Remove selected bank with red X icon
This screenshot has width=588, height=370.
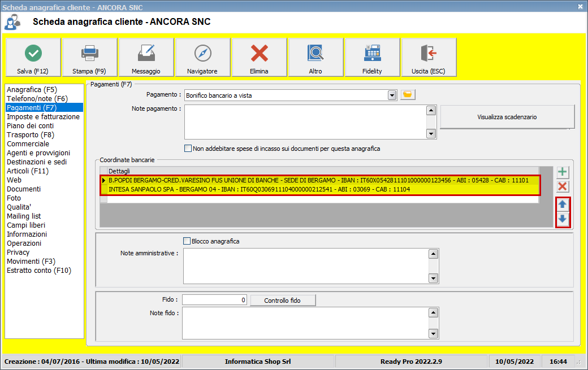[x=562, y=186]
